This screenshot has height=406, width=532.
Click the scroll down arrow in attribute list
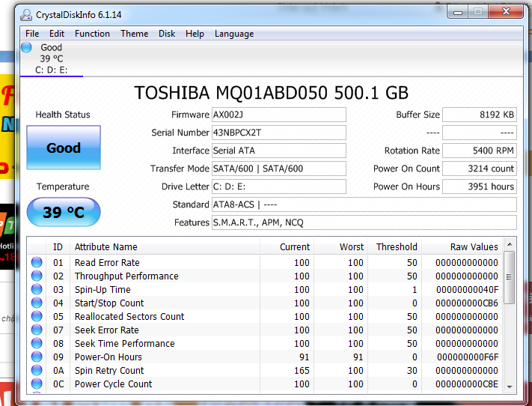[x=510, y=386]
